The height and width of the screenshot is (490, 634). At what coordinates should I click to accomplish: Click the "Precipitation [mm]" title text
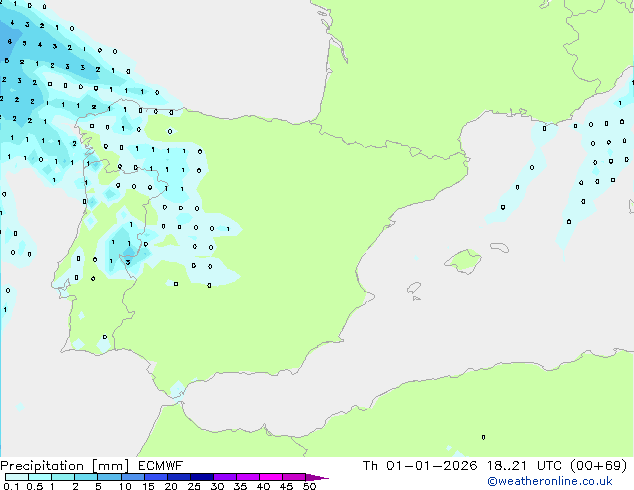(x=65, y=466)
